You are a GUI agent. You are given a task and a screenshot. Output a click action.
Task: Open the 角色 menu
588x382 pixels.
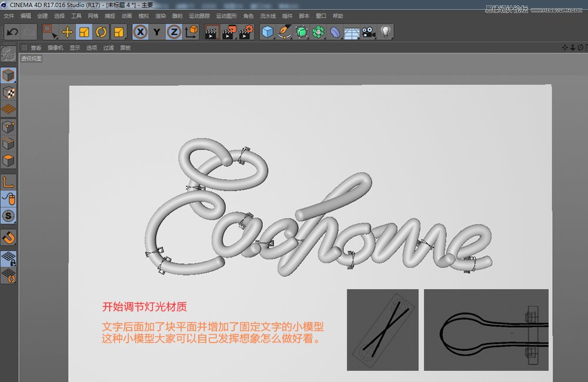point(248,16)
